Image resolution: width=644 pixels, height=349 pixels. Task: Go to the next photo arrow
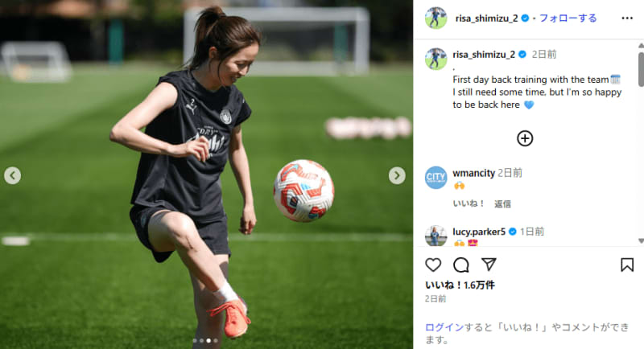click(x=397, y=175)
